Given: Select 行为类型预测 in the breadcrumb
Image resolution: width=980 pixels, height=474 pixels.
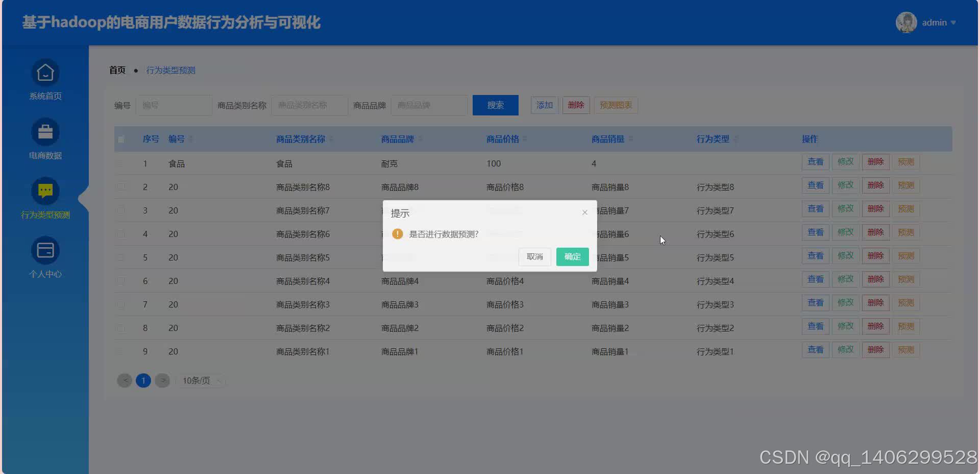Looking at the screenshot, I should [170, 70].
